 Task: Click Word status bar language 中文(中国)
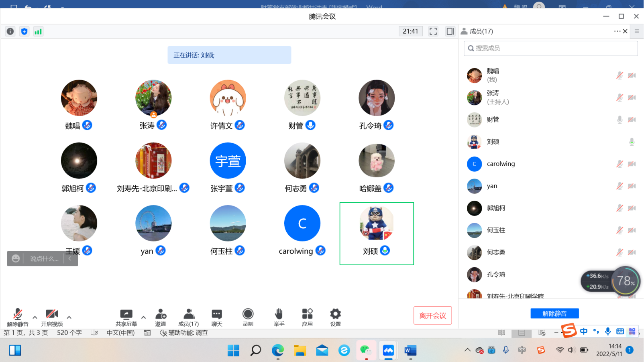pyautogui.click(x=120, y=333)
